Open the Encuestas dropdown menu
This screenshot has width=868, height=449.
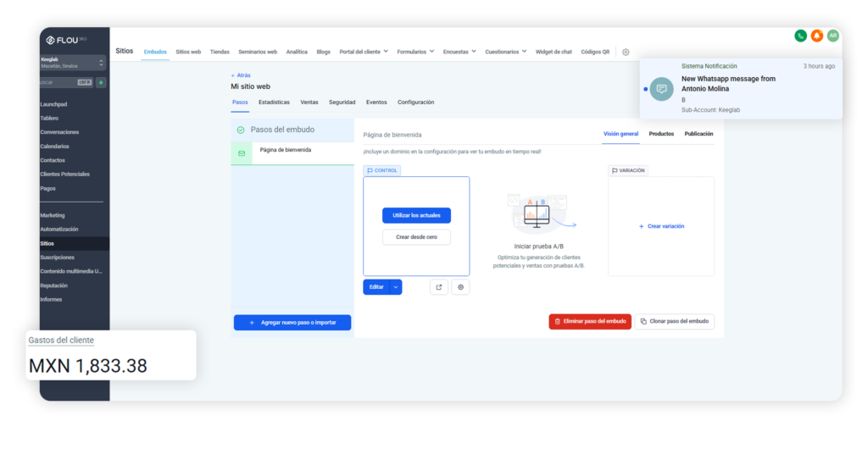459,52
